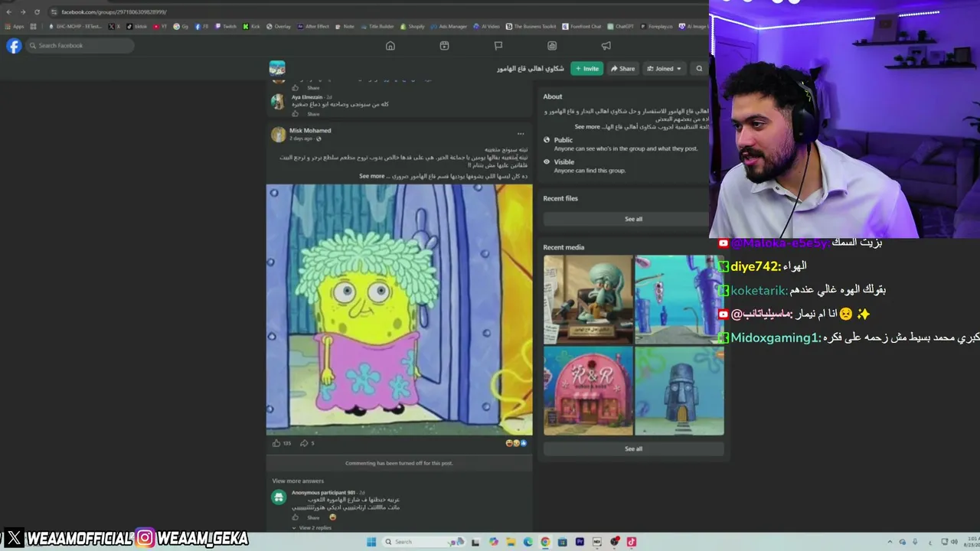Open the Reels video icon in Facebook header

(444, 46)
